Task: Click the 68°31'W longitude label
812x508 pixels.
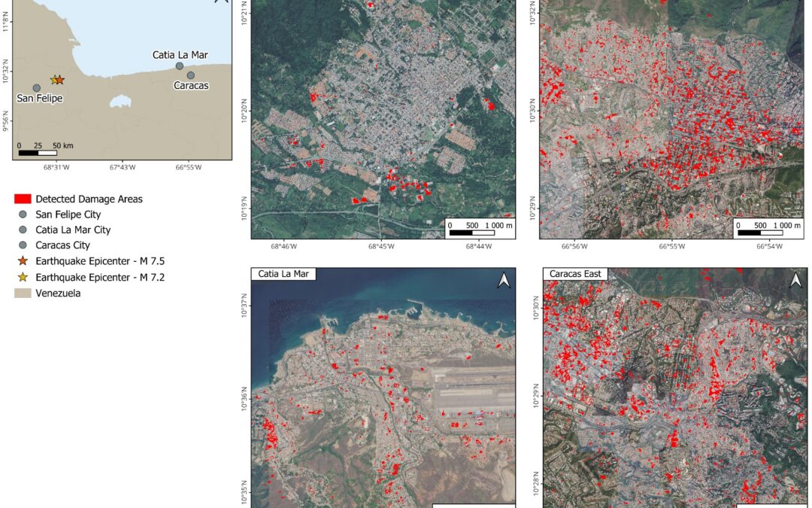Action: [56, 167]
